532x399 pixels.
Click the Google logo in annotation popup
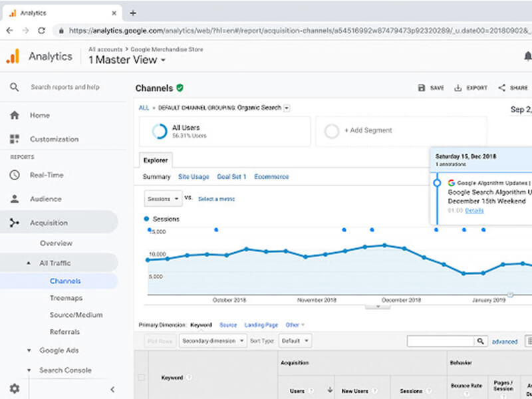click(452, 183)
